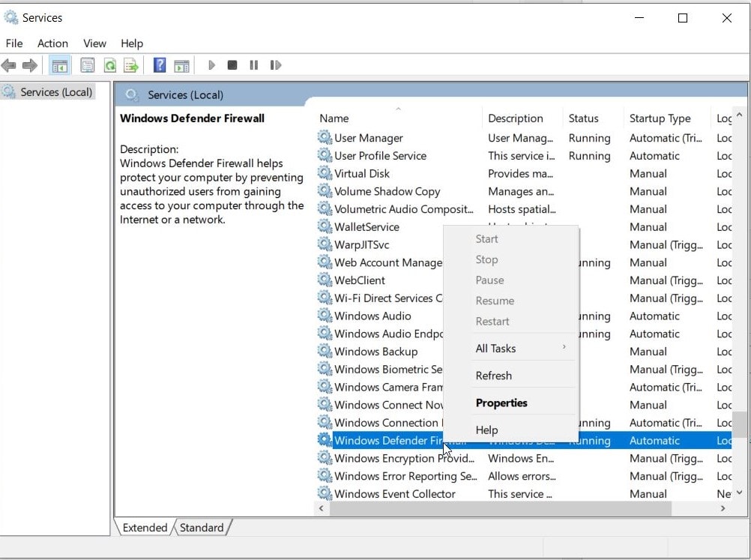
Task: Select the WebClient gear icon
Action: pos(325,280)
